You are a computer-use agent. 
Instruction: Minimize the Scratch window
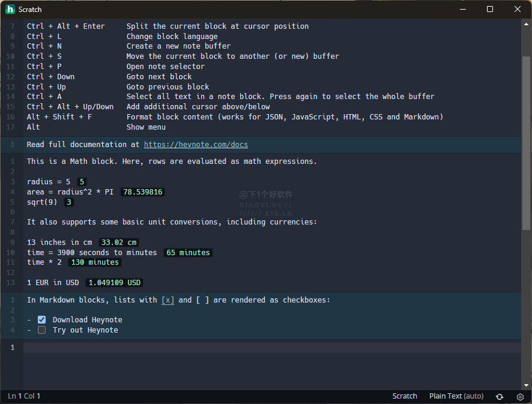click(462, 9)
